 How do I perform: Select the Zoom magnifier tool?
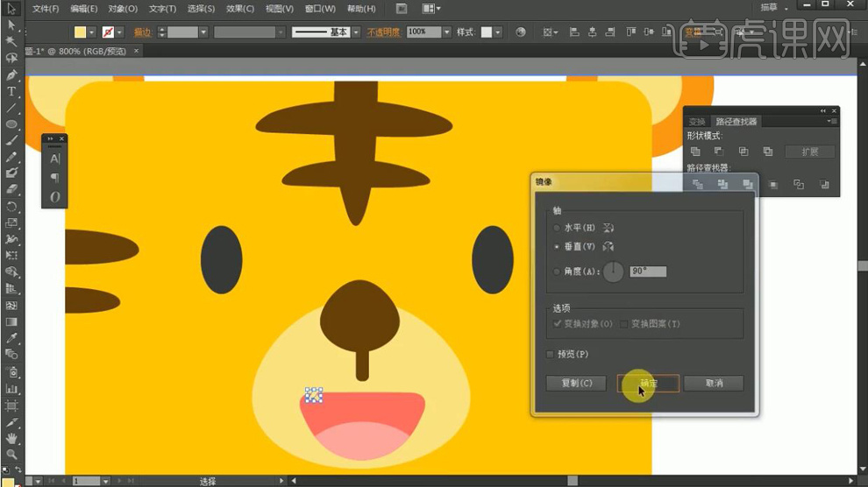[11, 455]
